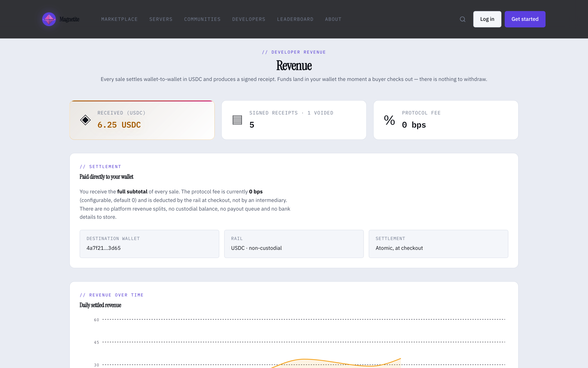Click the Magnetite brand name
The width and height of the screenshot is (588, 368).
69,19
